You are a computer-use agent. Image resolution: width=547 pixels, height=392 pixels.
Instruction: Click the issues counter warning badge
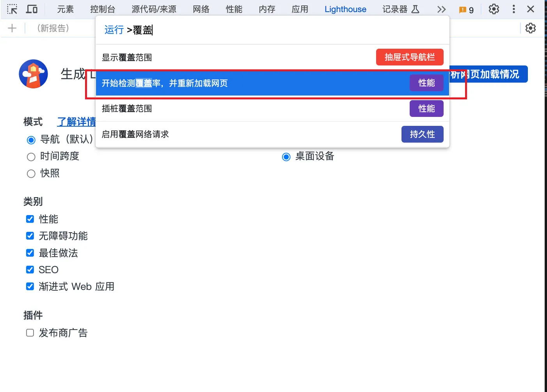click(466, 10)
